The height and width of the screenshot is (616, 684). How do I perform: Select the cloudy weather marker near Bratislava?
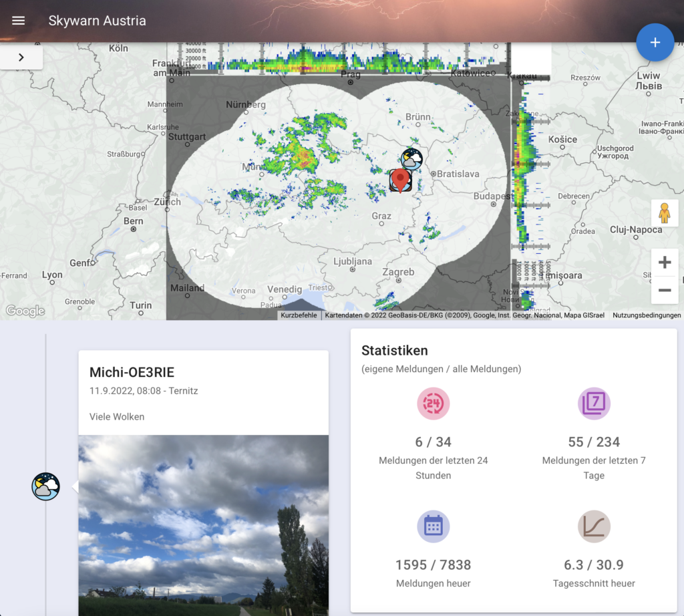[411, 159]
